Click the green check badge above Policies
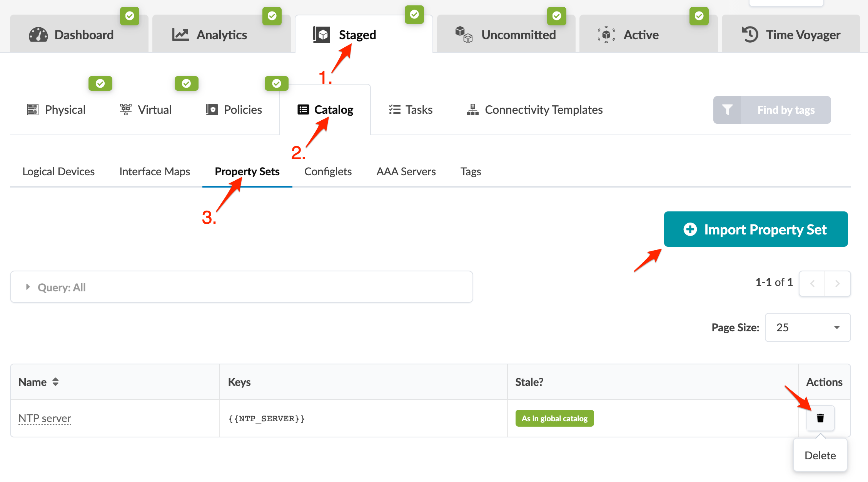Viewport: 868px width, 482px height. coord(277,83)
